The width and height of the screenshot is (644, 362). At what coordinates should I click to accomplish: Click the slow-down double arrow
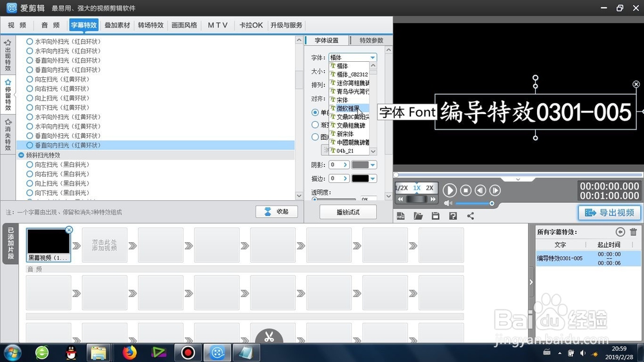(x=401, y=199)
